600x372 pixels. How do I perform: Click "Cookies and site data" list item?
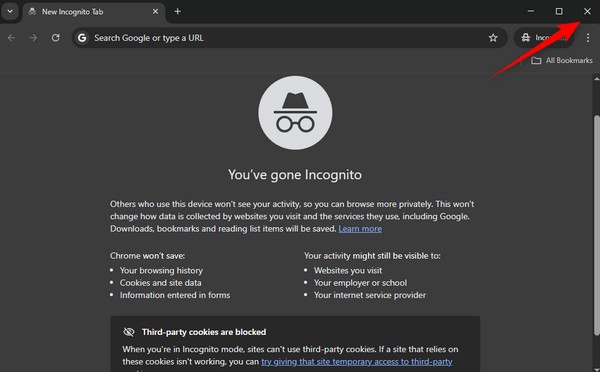tap(160, 283)
